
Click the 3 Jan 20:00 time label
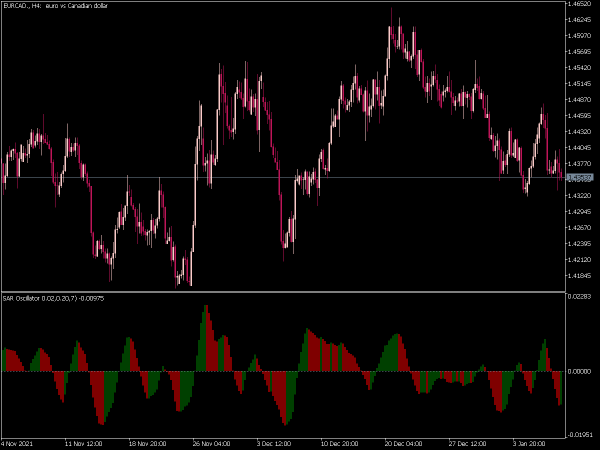(530, 444)
